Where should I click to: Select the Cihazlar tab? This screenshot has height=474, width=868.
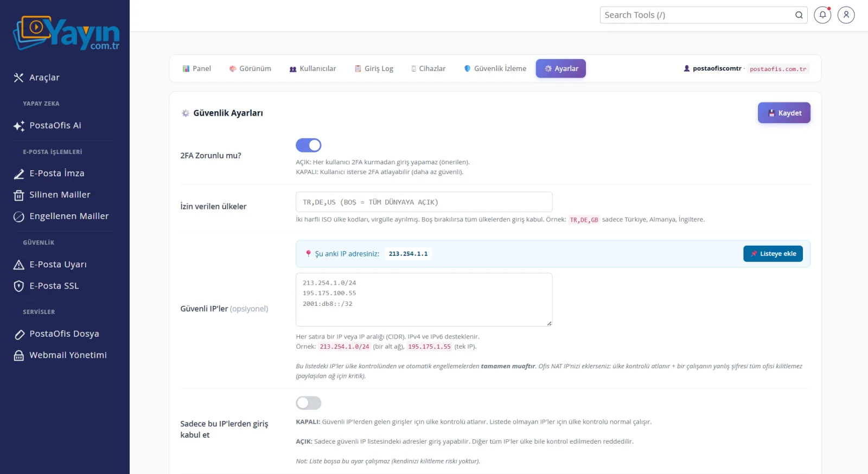pos(428,69)
